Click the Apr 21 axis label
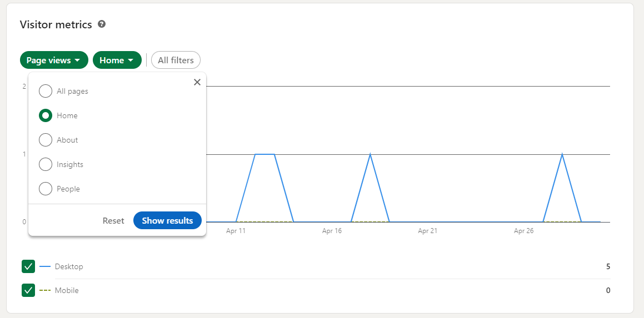The width and height of the screenshot is (644, 318). coord(427,231)
